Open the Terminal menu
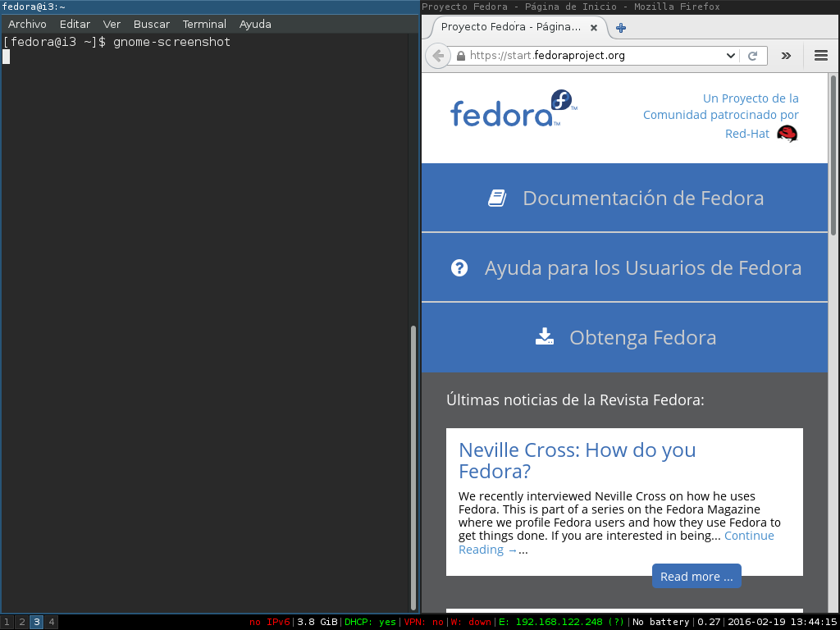 tap(204, 24)
